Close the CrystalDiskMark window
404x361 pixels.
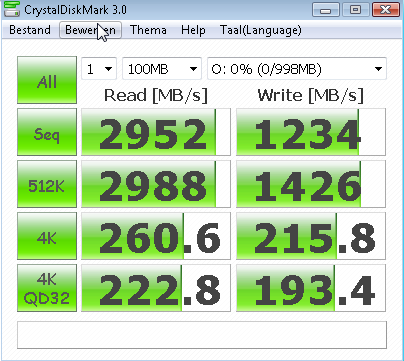(x=385, y=10)
